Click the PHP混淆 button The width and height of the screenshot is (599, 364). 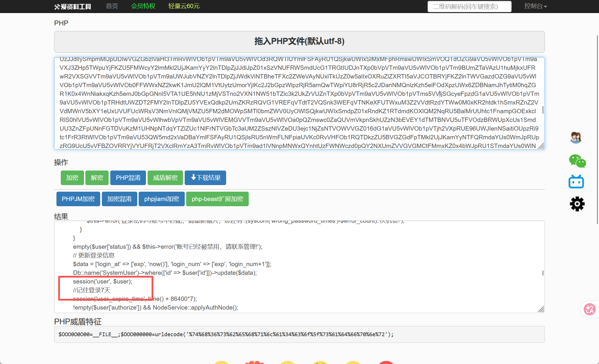coord(128,178)
